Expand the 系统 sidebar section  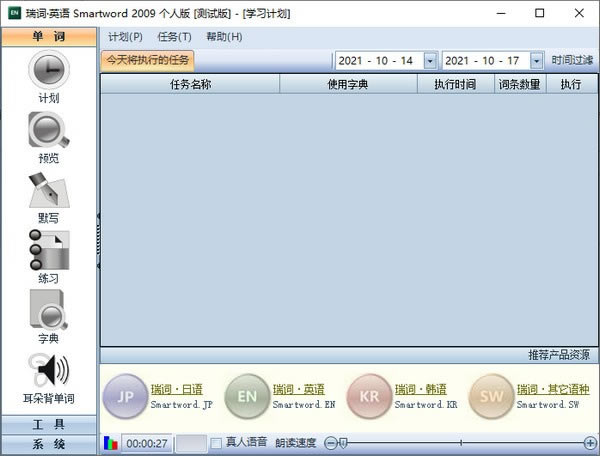tap(48, 444)
